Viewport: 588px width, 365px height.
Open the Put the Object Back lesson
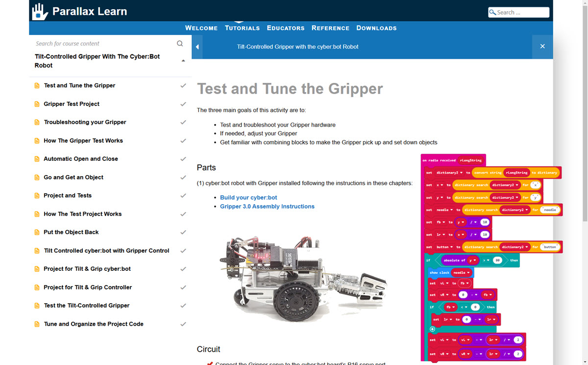[71, 232]
